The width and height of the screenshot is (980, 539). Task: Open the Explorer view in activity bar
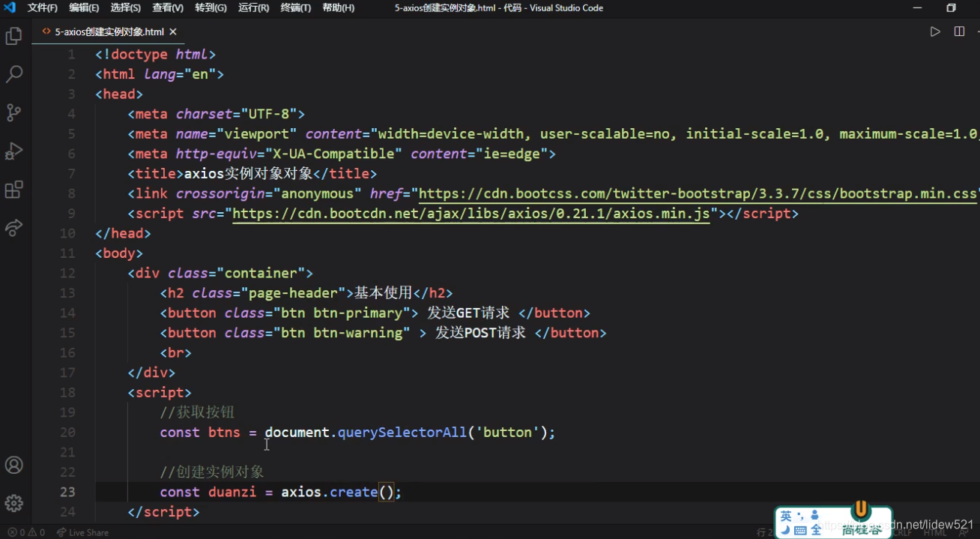(x=13, y=36)
